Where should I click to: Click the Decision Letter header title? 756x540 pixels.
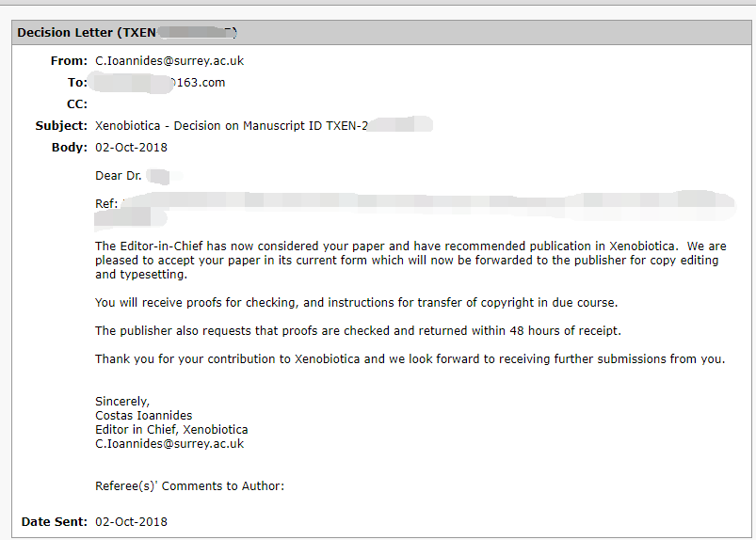coord(127,32)
